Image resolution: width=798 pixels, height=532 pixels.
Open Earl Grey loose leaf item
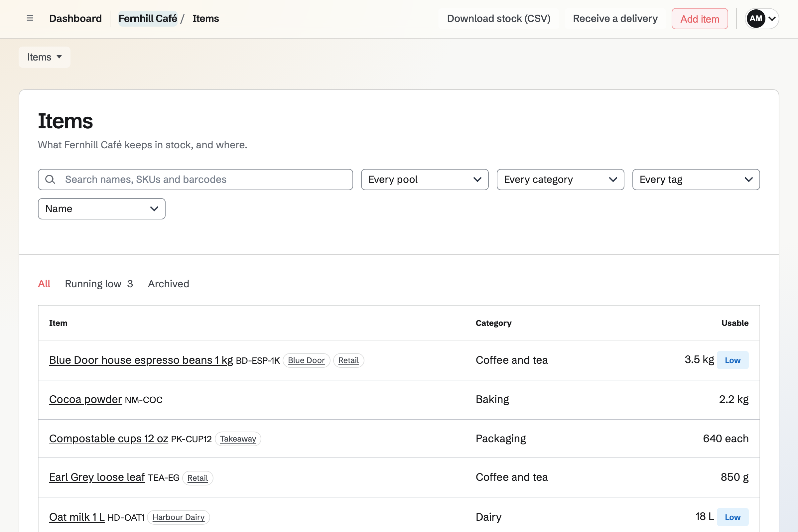[x=97, y=477]
